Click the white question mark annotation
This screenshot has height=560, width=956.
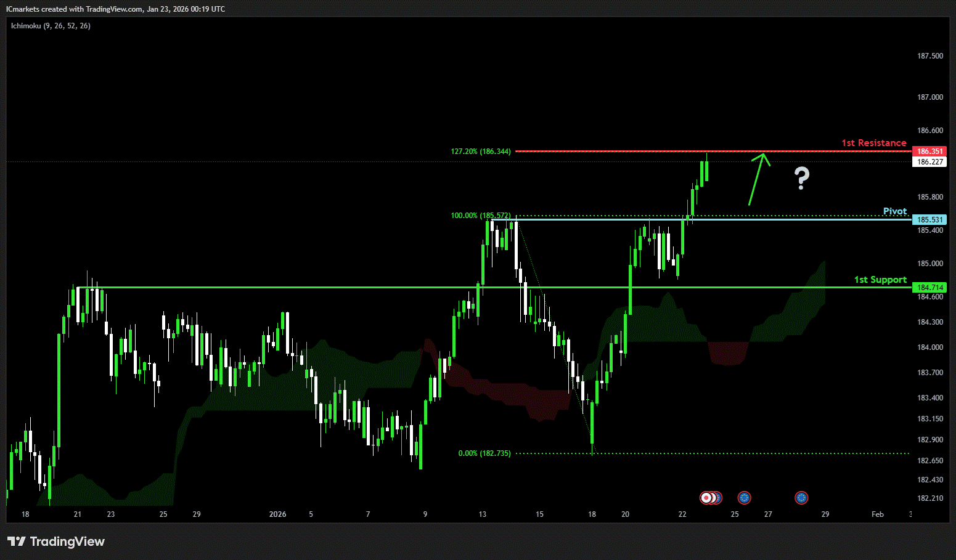click(801, 178)
